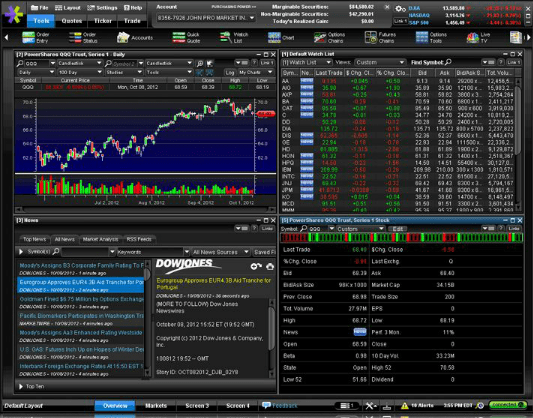Open the All News Sources dropdown
Image resolution: width=533 pixels, height=418 pixels.
[x=221, y=252]
